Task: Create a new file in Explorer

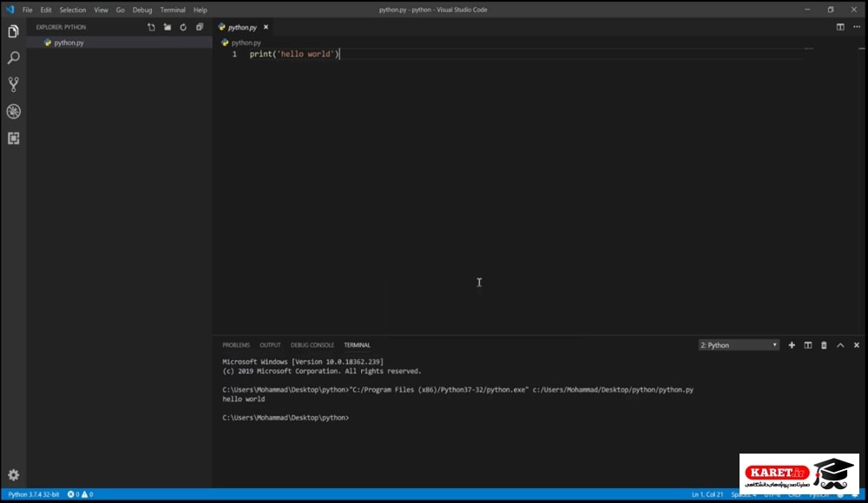Action: tap(151, 27)
